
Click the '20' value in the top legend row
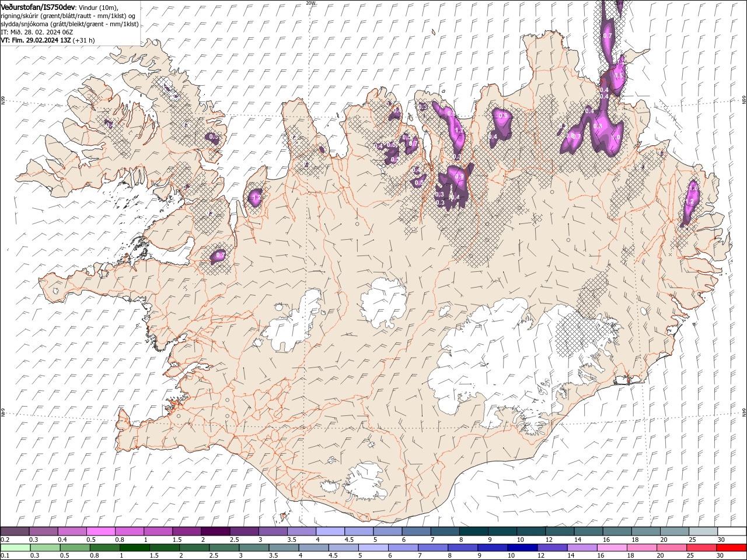664,540
